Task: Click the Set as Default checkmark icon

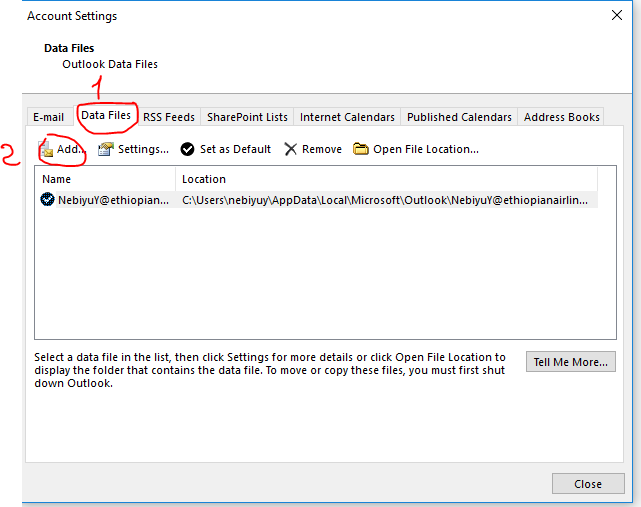Action: [x=188, y=149]
